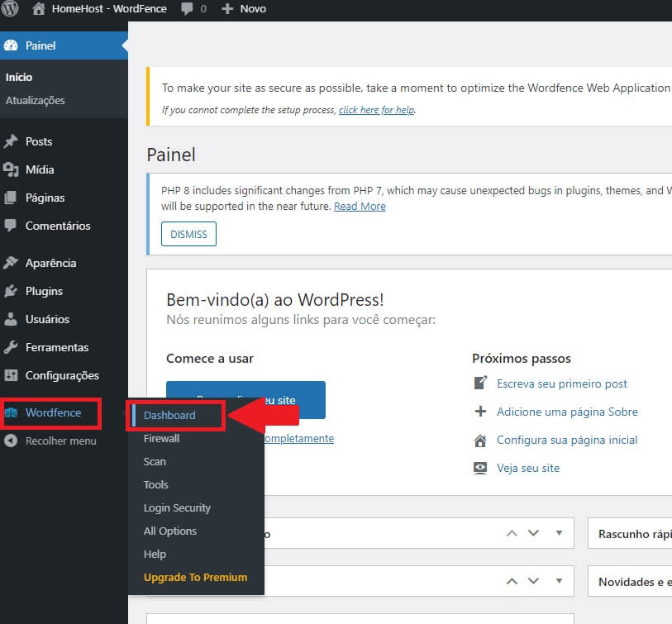Move second widget up with arrow

click(512, 581)
